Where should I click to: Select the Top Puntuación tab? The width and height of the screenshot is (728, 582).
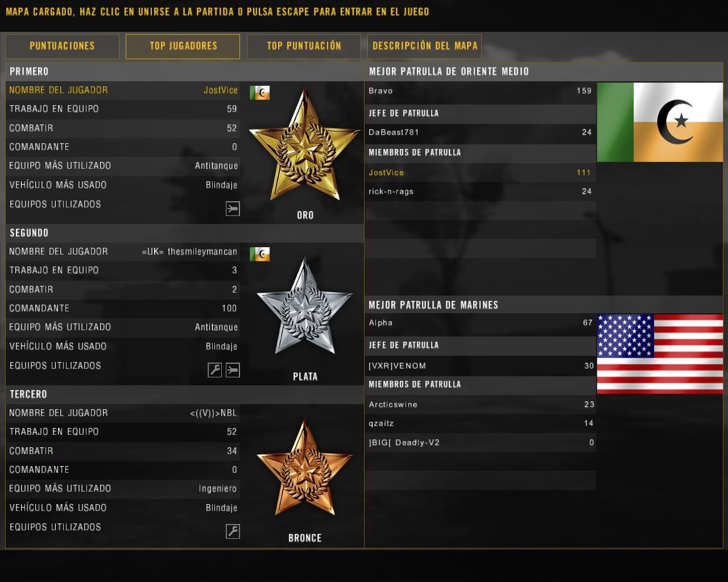pos(304,46)
